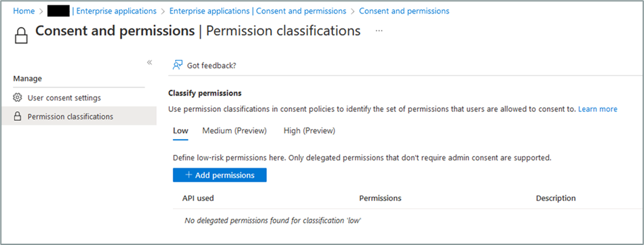Open Enterprise applications | Consent and permissions breadcrumb

pos(258,11)
